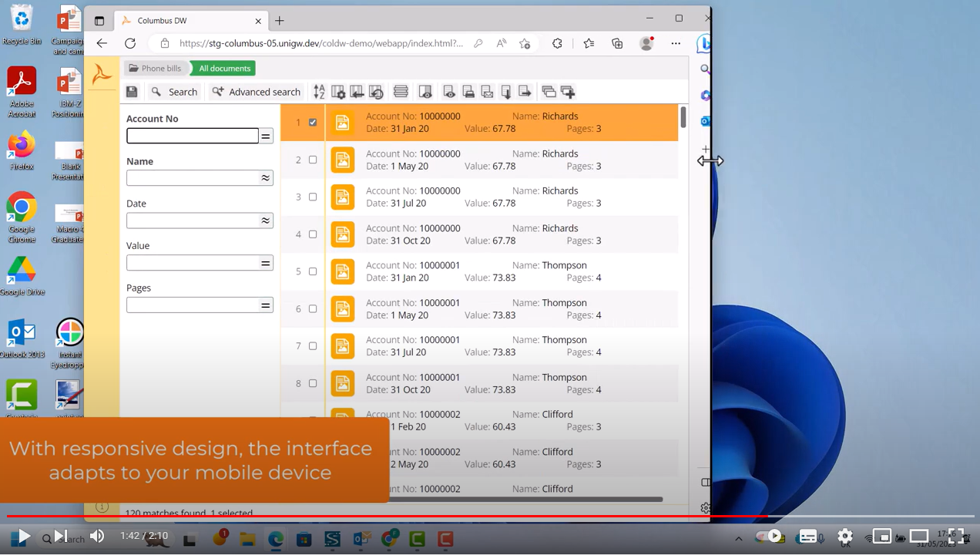Click the Search button
980x559 pixels.
click(175, 92)
